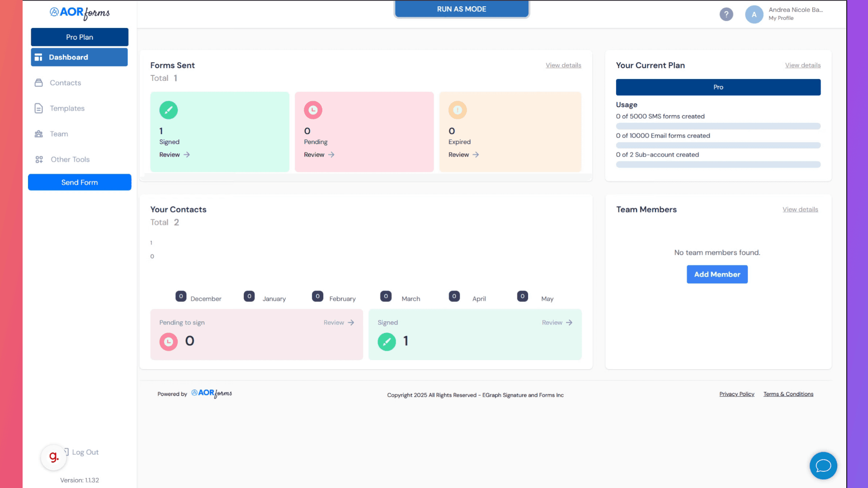Toggle the January chart legend badge
The image size is (868, 488).
pyautogui.click(x=249, y=296)
